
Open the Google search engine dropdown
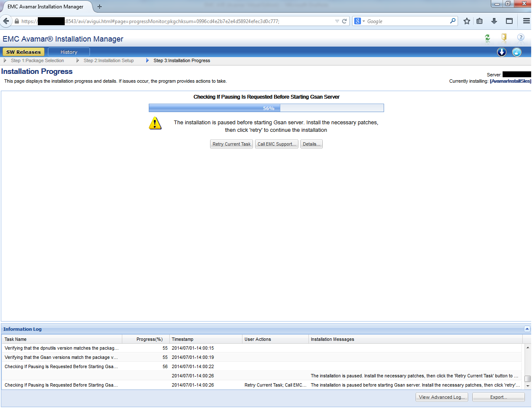point(360,21)
